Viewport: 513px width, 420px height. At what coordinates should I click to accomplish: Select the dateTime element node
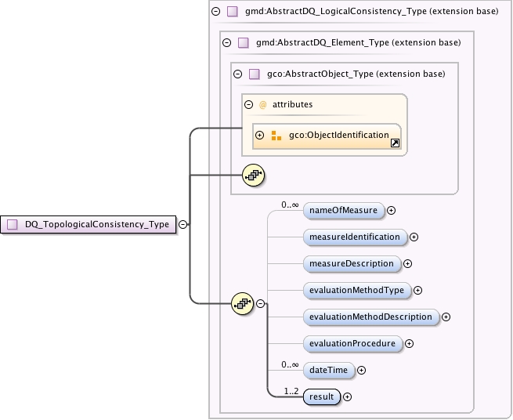(x=329, y=370)
